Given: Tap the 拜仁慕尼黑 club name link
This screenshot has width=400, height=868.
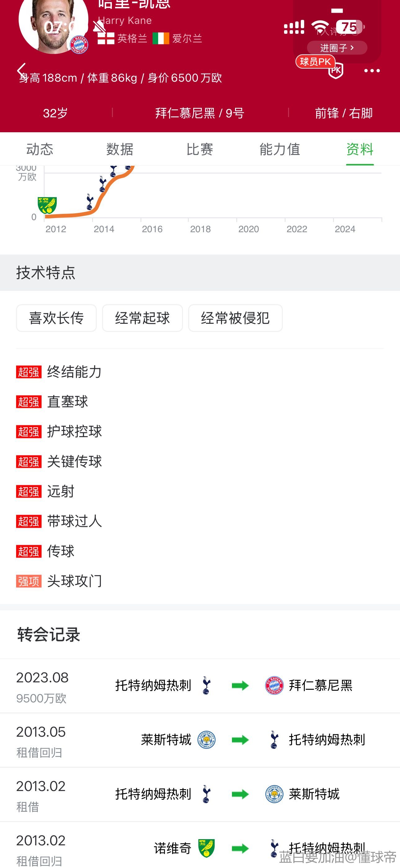Looking at the screenshot, I should coord(321,685).
